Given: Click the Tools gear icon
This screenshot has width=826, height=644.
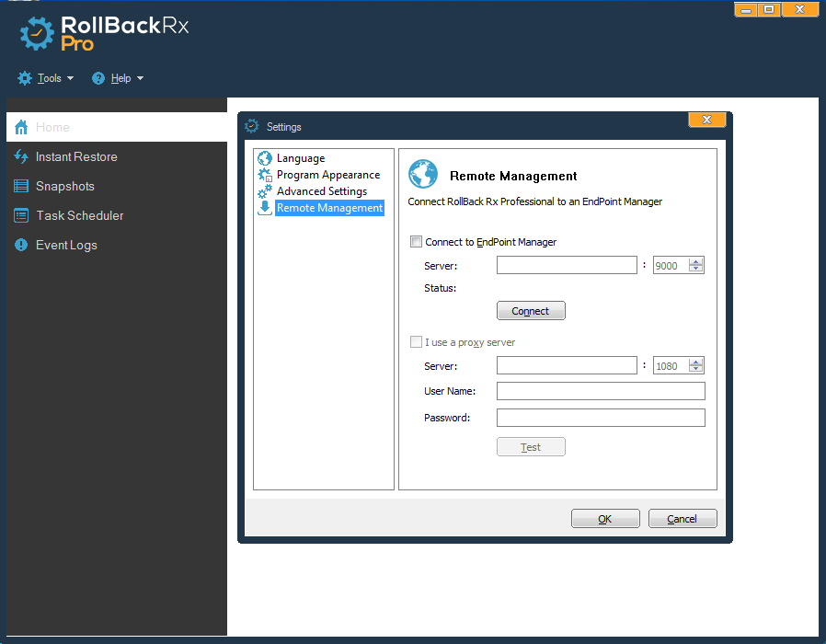Looking at the screenshot, I should pos(24,78).
